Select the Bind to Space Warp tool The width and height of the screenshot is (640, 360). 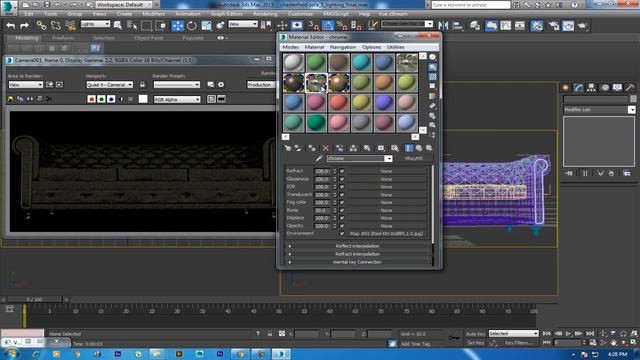70,26
